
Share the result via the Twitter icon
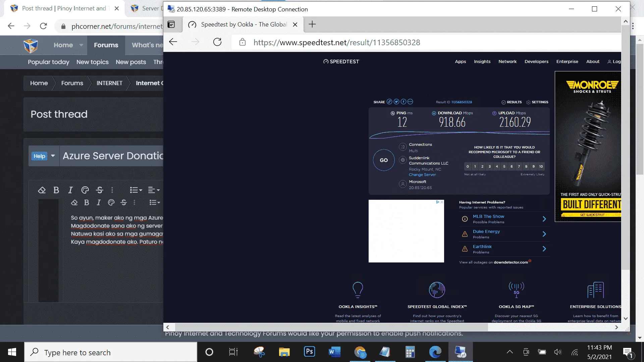tap(396, 102)
